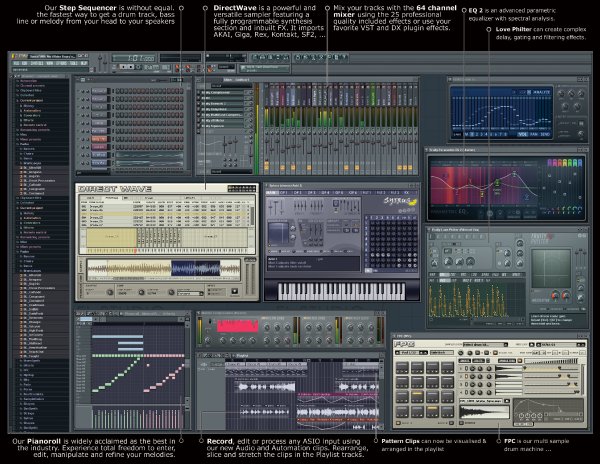600x464 pixels.
Task: Click the Sytrus logo in the Sytrus window
Action: (399, 202)
